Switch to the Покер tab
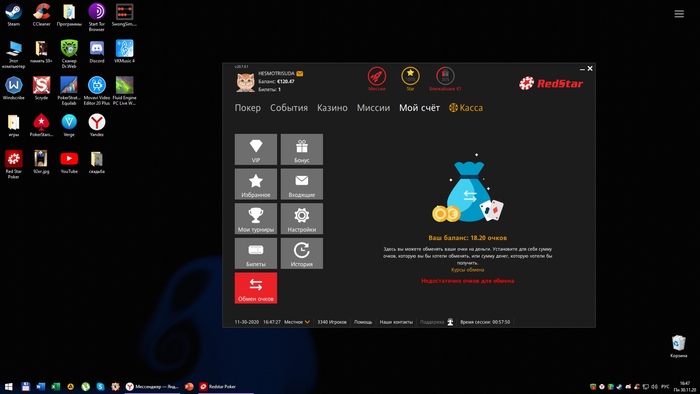 (248, 108)
